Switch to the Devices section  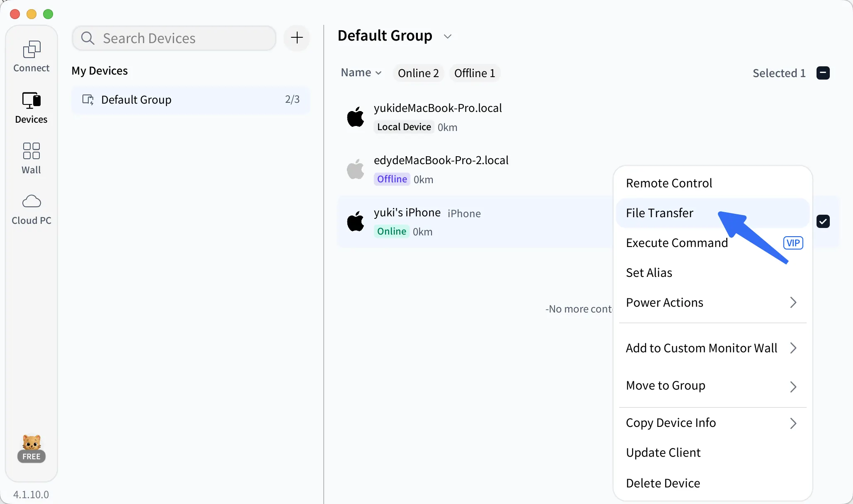32,108
